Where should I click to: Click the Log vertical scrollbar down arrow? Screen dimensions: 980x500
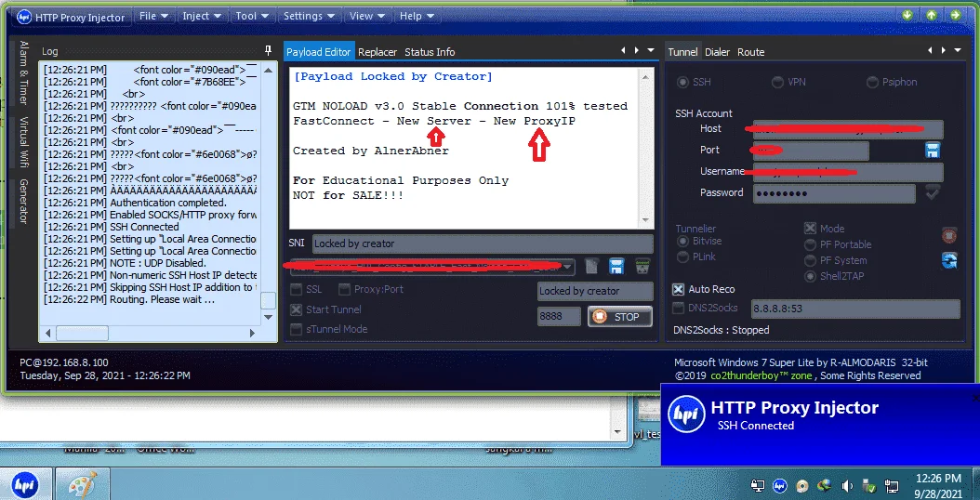pos(268,317)
